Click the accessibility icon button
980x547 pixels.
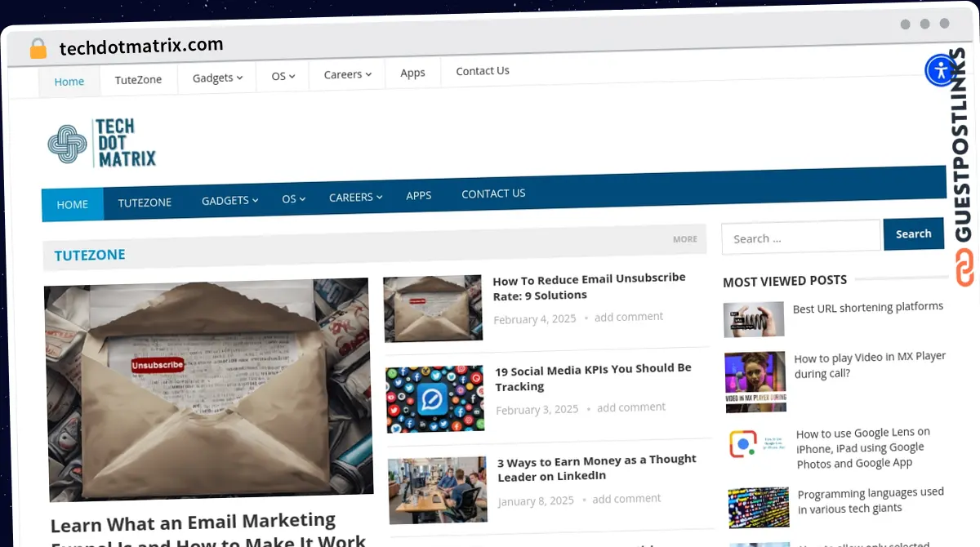[941, 70]
